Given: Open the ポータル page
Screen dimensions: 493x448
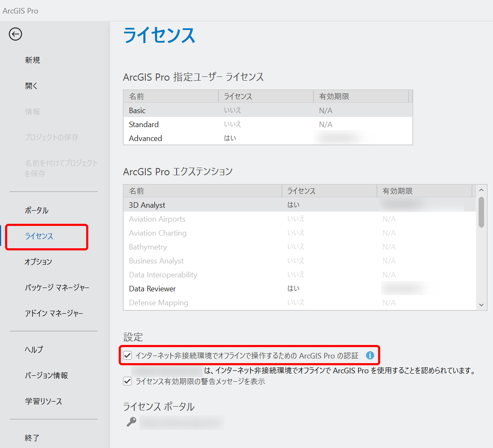Looking at the screenshot, I should [x=37, y=211].
